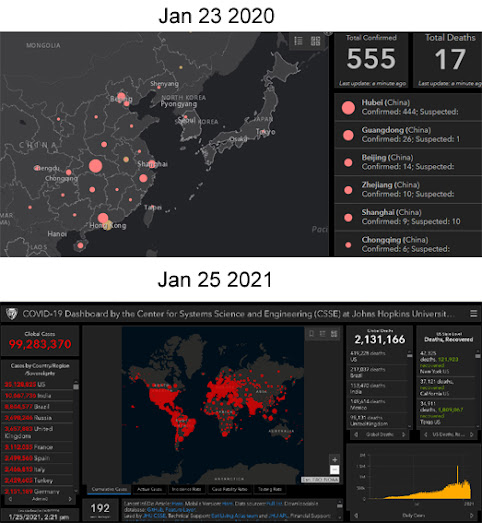The image size is (482, 523).
Task: Open bookmarks icon on the 2021 world map
Action: tap(312, 334)
